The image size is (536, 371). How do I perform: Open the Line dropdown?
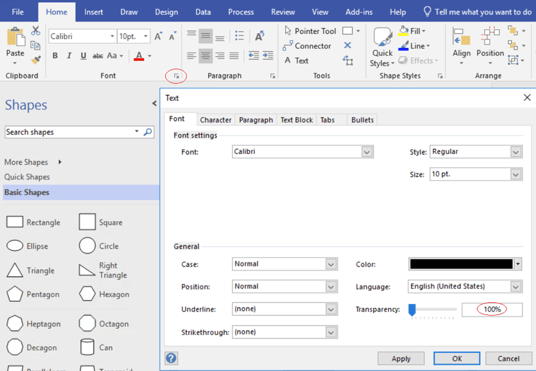click(x=414, y=46)
